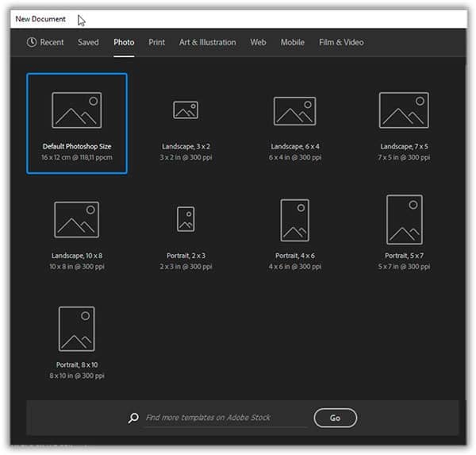Pick the Portrait, 2 x 3 preset icon
476x455 pixels.
tap(186, 219)
